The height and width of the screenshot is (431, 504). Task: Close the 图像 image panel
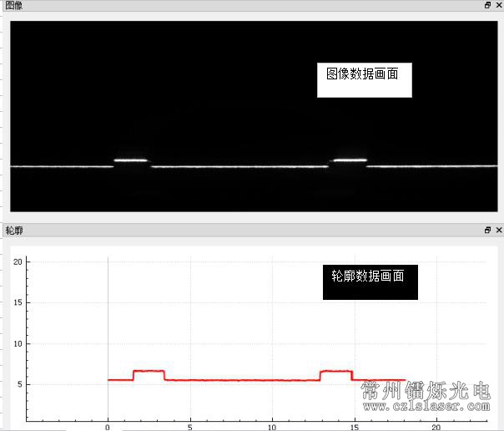click(499, 5)
